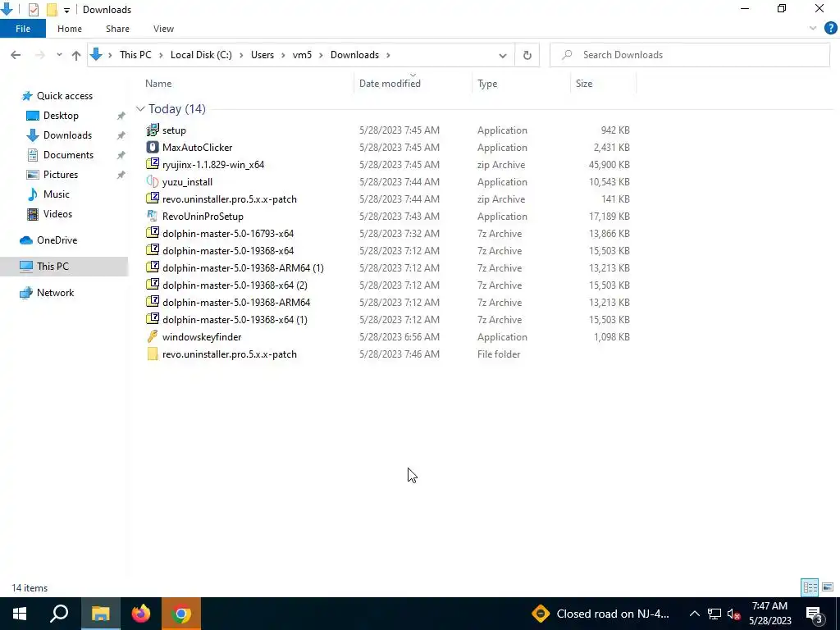Select the windowskeyfinder key icon

pyautogui.click(x=153, y=336)
